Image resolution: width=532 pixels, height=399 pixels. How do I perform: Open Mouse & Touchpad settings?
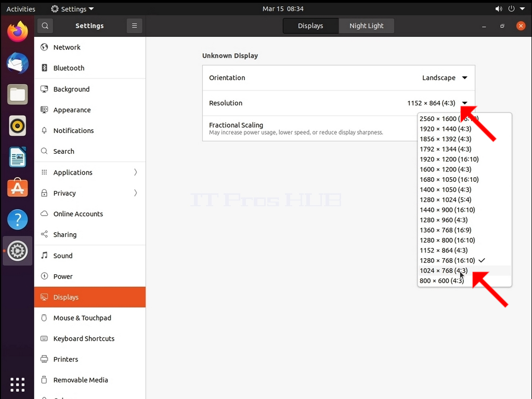[90, 317]
